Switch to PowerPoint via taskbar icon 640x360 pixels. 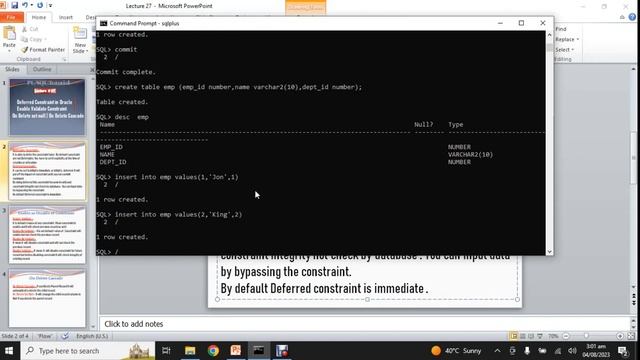236,351
